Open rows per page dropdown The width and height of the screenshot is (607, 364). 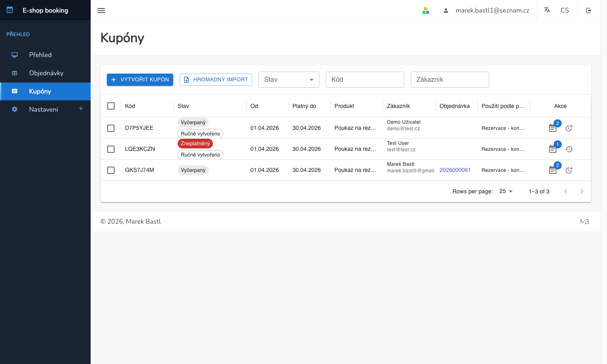(506, 191)
